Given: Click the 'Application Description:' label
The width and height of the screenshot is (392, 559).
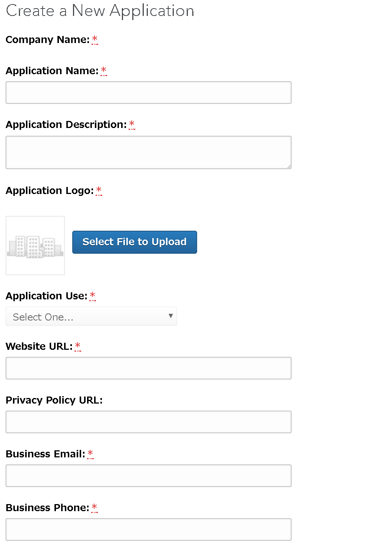Looking at the screenshot, I should click(66, 125).
